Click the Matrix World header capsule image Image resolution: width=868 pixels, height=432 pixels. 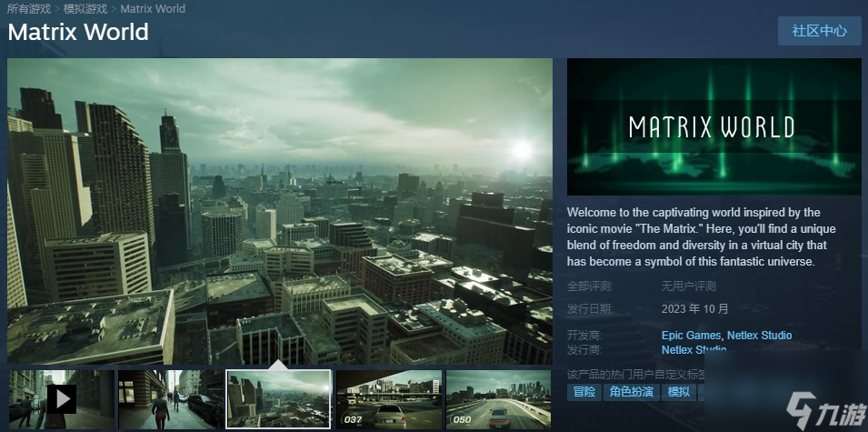coord(714,126)
